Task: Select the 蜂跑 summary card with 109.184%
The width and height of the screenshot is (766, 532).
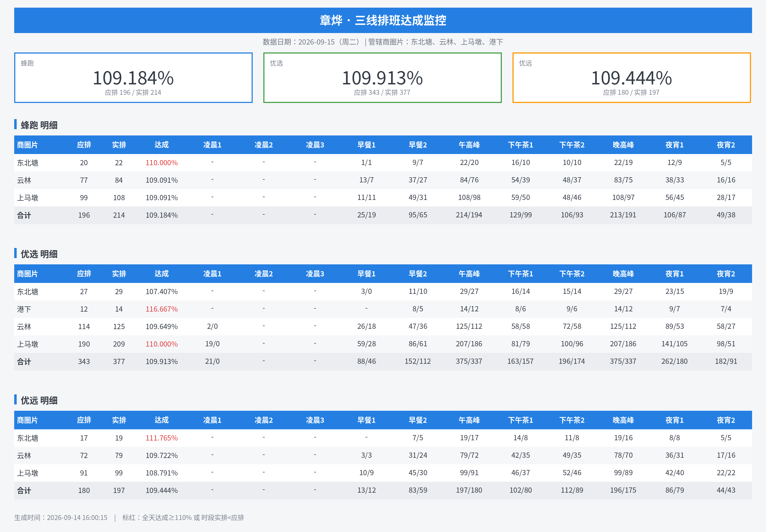Action: pos(133,78)
